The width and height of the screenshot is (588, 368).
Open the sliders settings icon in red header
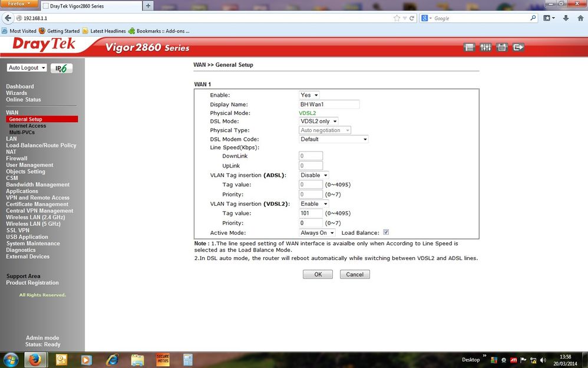[485, 47]
